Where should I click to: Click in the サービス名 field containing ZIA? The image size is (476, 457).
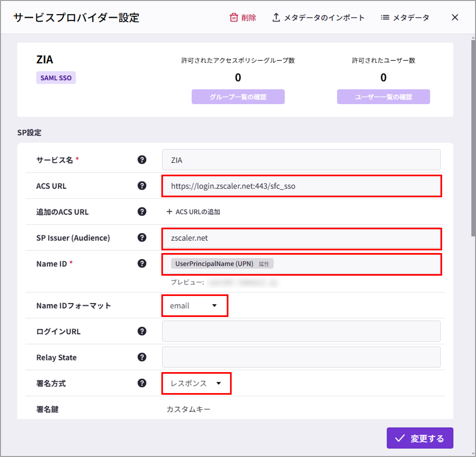(301, 160)
